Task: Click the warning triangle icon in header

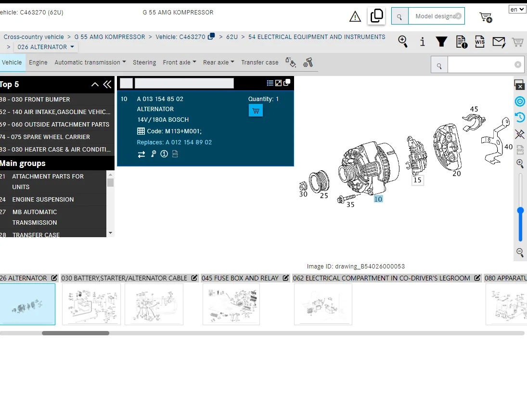Action: click(355, 16)
